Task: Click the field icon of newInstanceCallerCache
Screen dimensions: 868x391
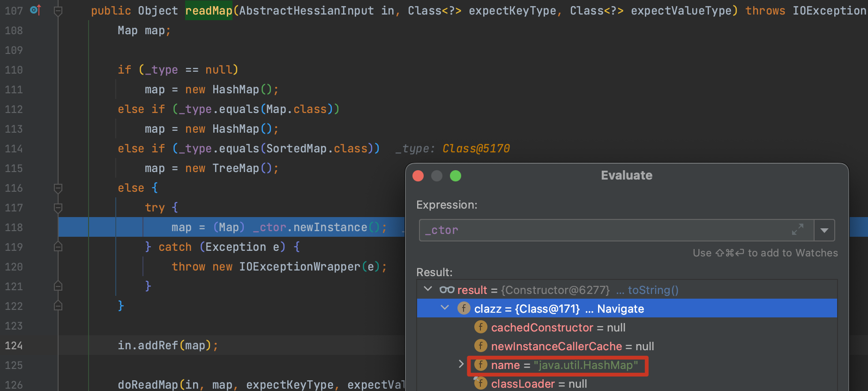Action: click(x=480, y=346)
